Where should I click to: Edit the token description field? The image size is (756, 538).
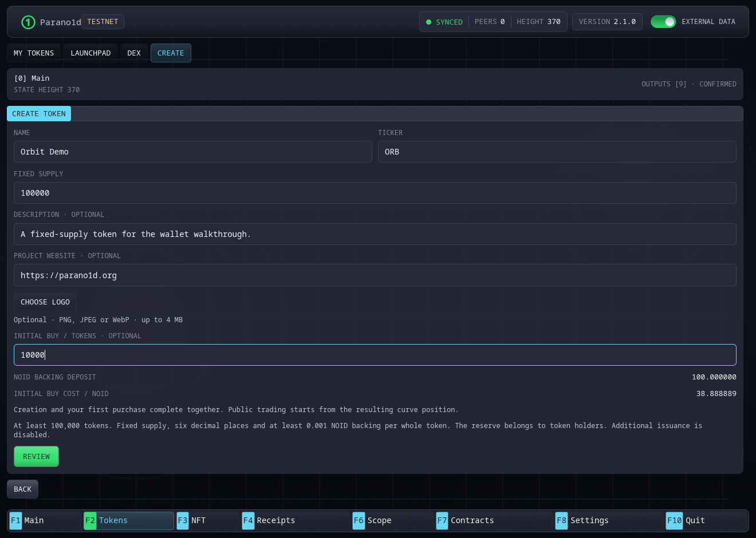(375, 234)
